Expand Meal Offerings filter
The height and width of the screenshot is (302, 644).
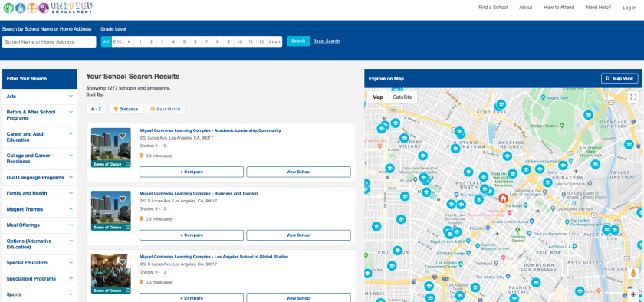[39, 225]
